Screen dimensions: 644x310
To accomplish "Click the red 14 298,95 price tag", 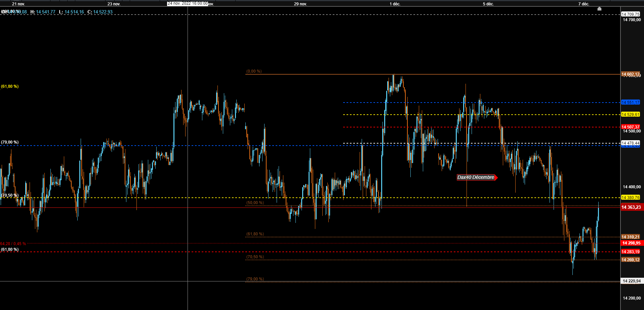I will click(x=632, y=243).
